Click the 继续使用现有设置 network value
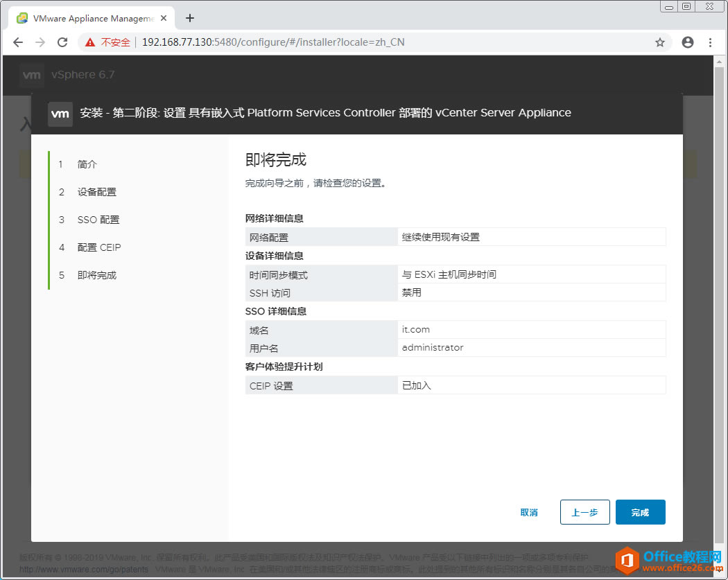728x580 pixels. pos(440,237)
